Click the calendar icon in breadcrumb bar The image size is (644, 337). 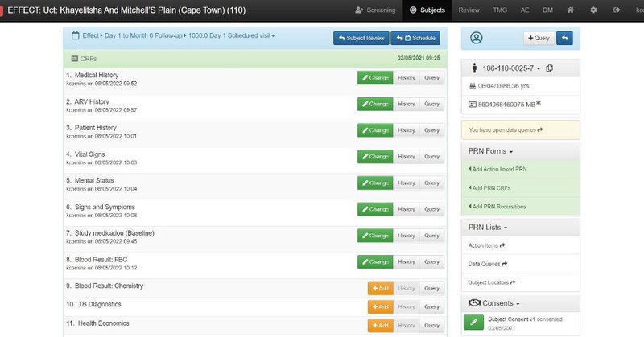75,35
